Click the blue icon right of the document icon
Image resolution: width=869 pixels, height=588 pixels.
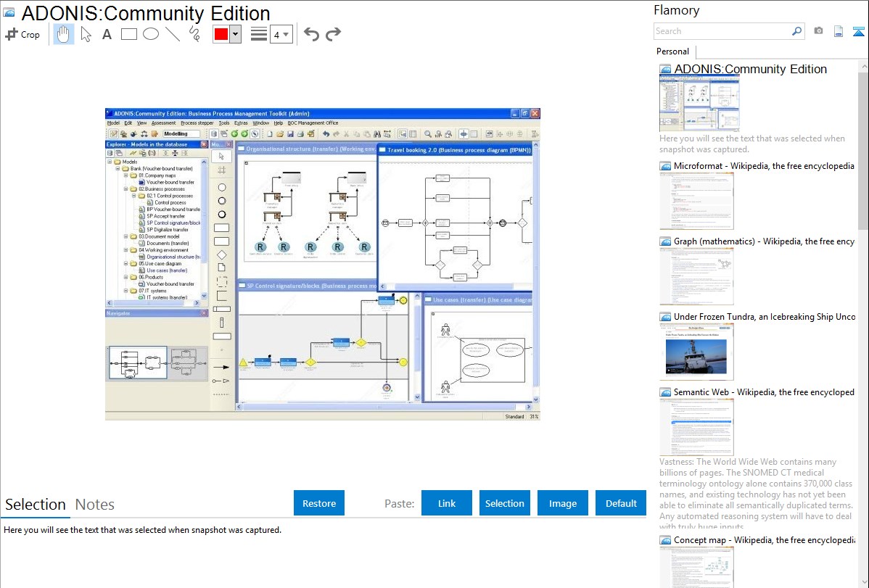[858, 31]
